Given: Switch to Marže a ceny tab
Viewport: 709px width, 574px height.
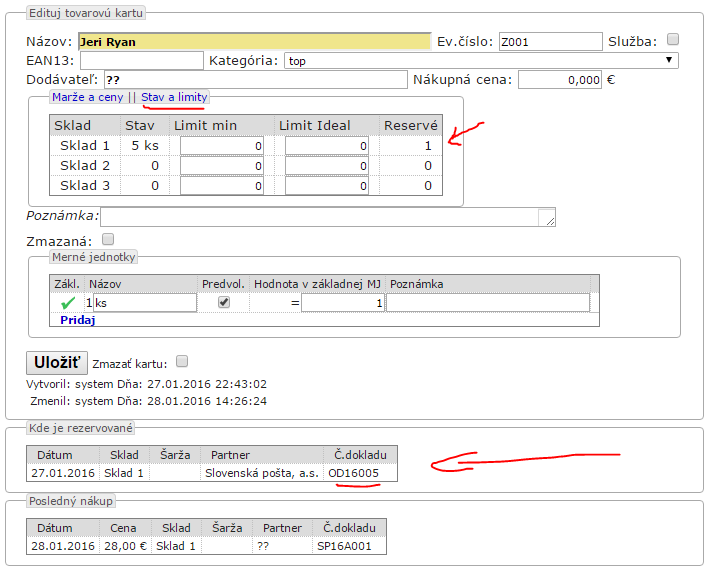Looking at the screenshot, I should 88,97.
